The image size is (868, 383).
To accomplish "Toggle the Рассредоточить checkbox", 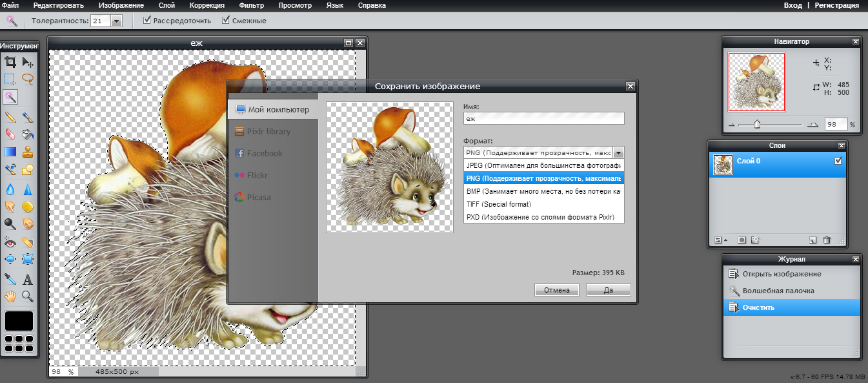I will tap(147, 21).
